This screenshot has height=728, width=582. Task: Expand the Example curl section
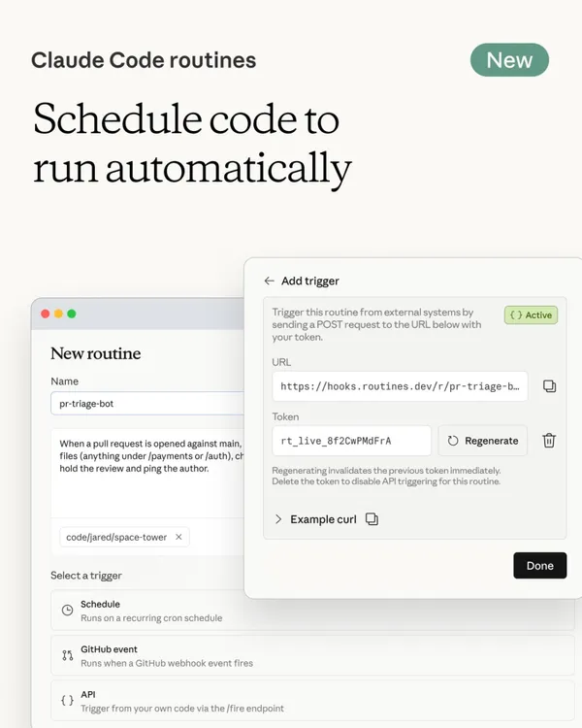point(278,519)
